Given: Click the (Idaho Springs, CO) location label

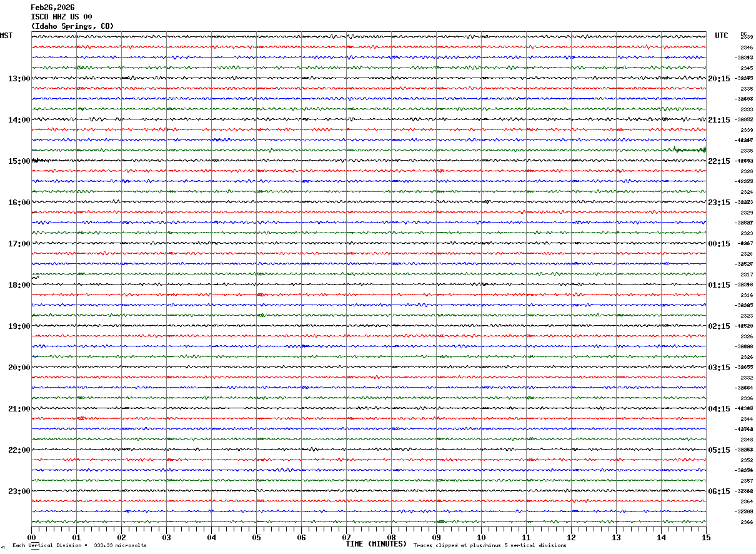Looking at the screenshot, I should coord(72,26).
